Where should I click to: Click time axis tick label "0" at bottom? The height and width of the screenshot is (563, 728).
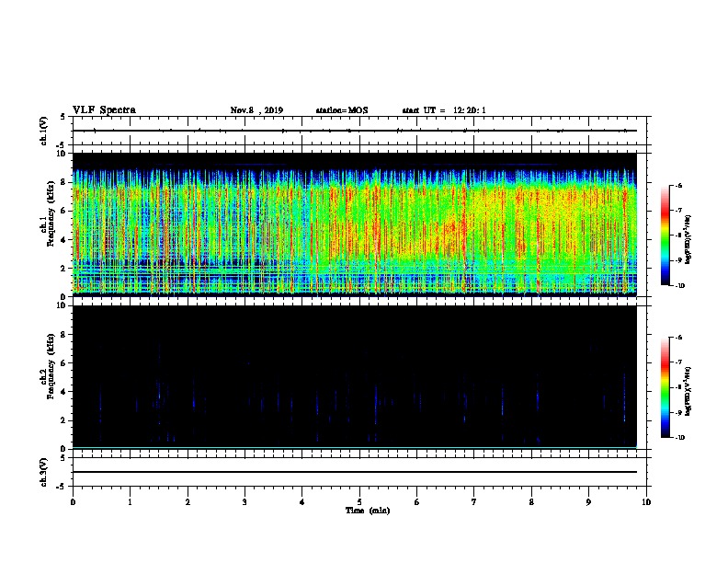point(73,502)
